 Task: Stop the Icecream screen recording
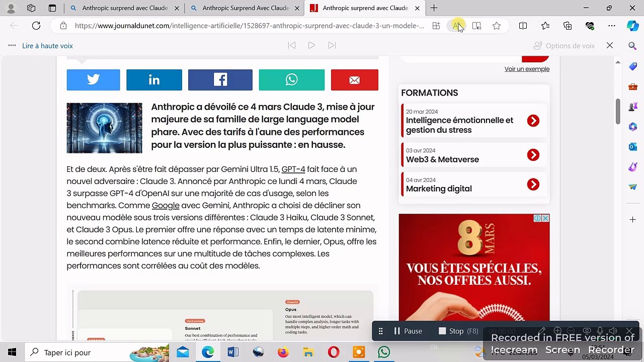pyautogui.click(x=458, y=331)
